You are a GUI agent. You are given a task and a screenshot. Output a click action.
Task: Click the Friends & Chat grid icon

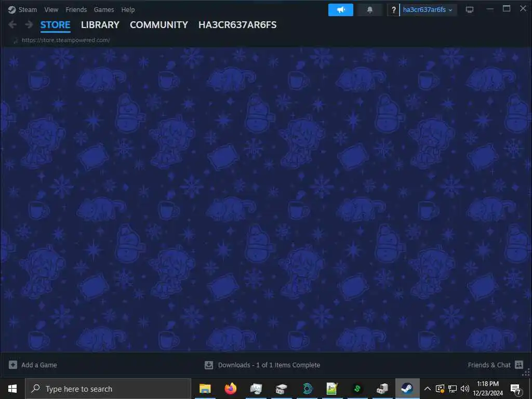click(x=519, y=365)
